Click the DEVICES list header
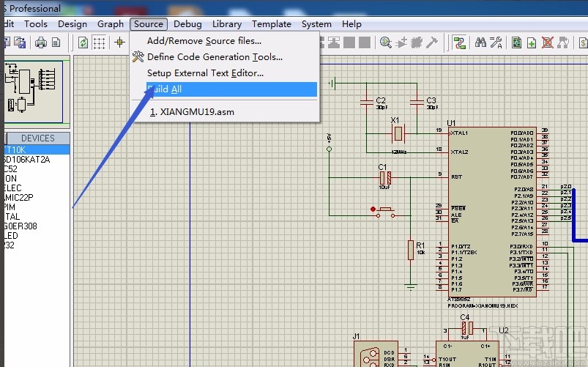The width and height of the screenshot is (588, 367). pyautogui.click(x=38, y=138)
